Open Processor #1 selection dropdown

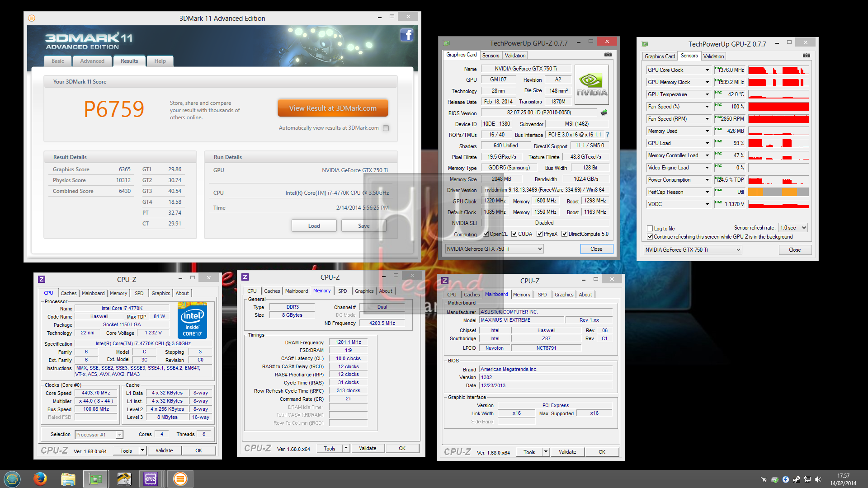point(99,435)
